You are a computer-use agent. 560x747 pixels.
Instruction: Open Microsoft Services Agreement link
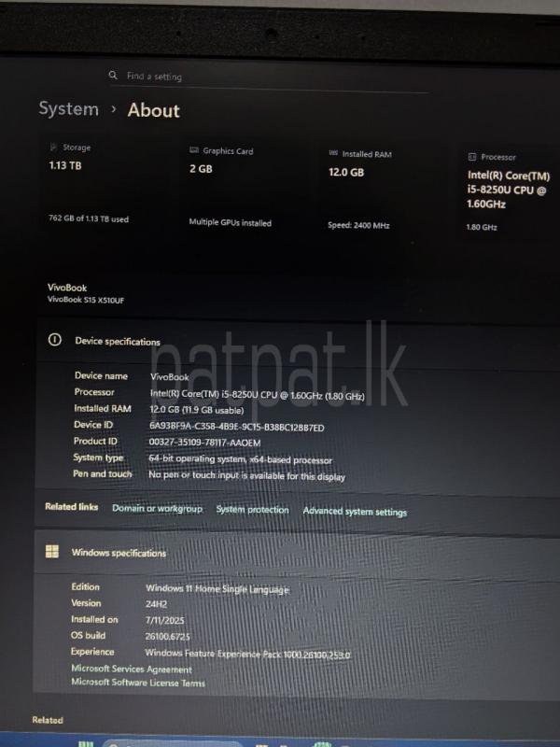click(132, 669)
